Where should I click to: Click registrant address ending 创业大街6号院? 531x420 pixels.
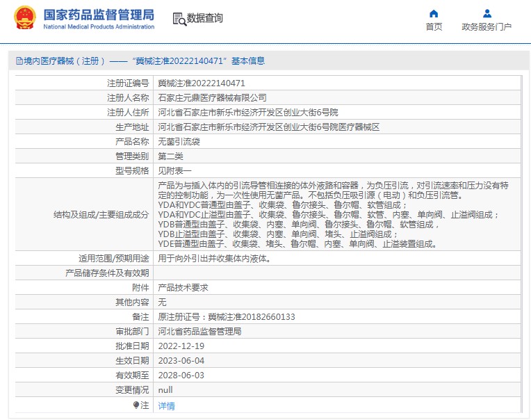click(x=248, y=112)
